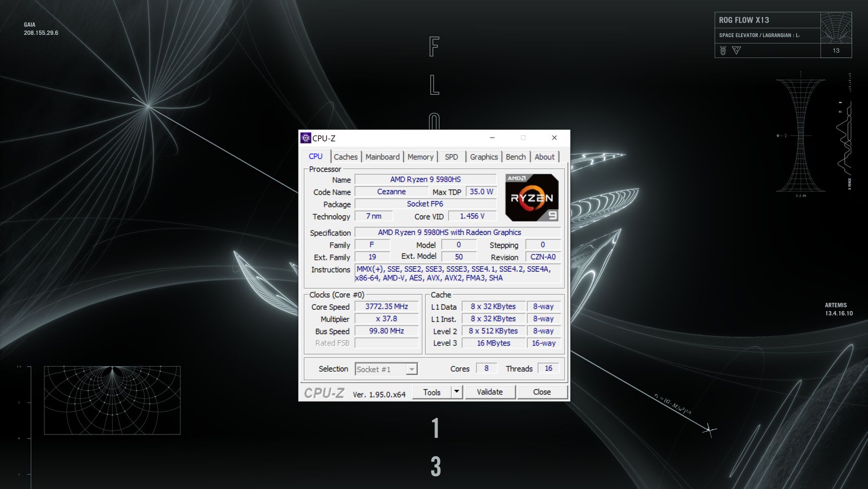
Task: Open the Memory tab
Action: click(420, 157)
